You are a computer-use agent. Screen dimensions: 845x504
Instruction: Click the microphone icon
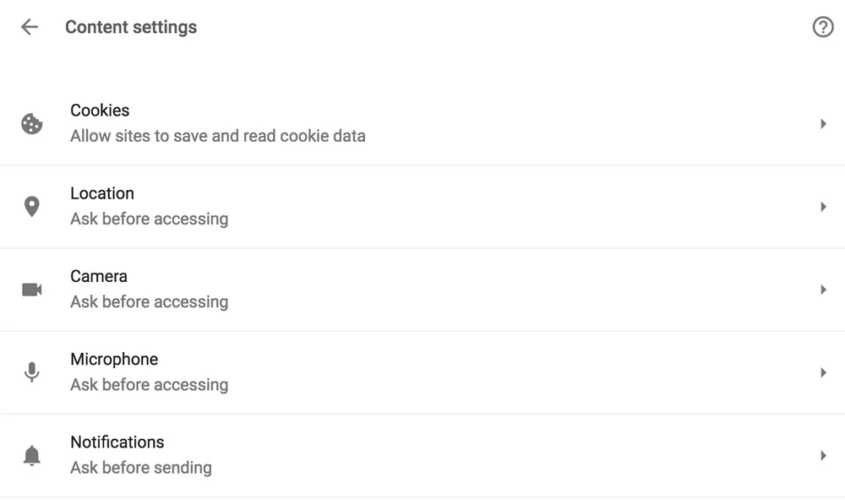pos(32,372)
